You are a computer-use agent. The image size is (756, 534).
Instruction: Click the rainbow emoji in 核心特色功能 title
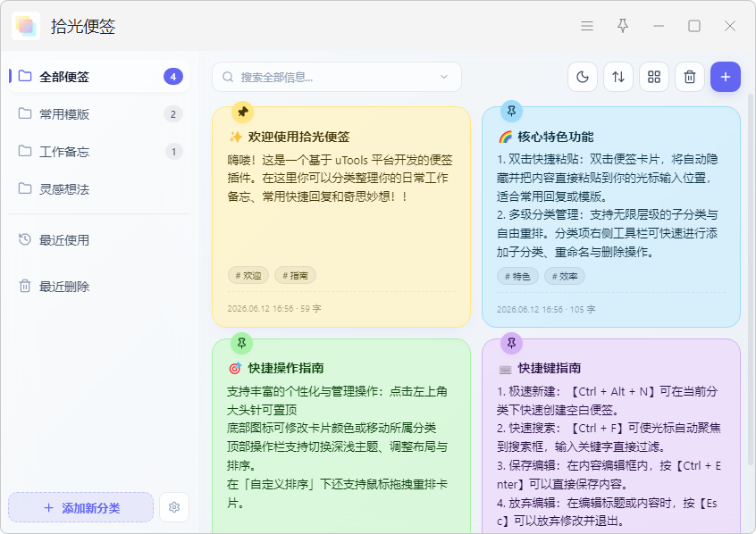point(505,138)
